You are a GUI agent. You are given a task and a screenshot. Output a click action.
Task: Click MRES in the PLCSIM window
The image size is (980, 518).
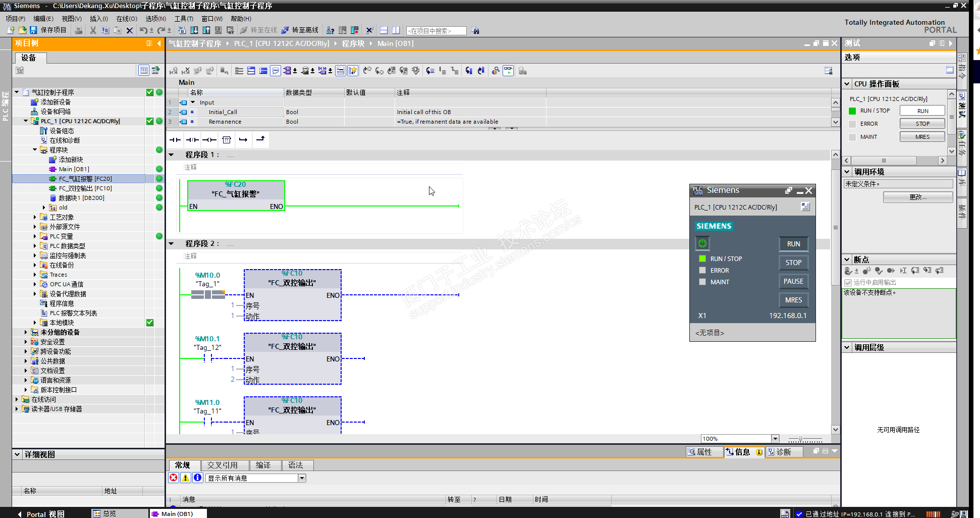[x=793, y=300]
